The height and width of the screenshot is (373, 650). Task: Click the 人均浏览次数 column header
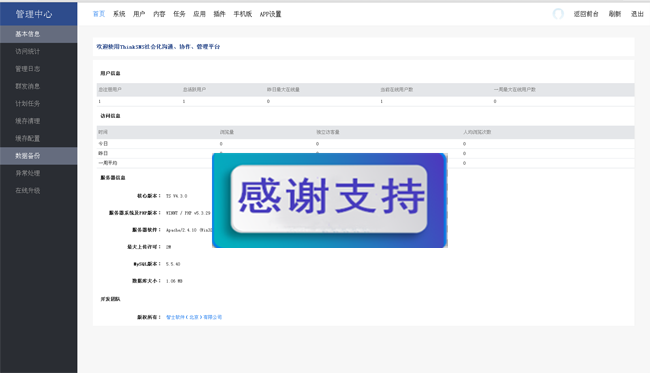click(477, 132)
